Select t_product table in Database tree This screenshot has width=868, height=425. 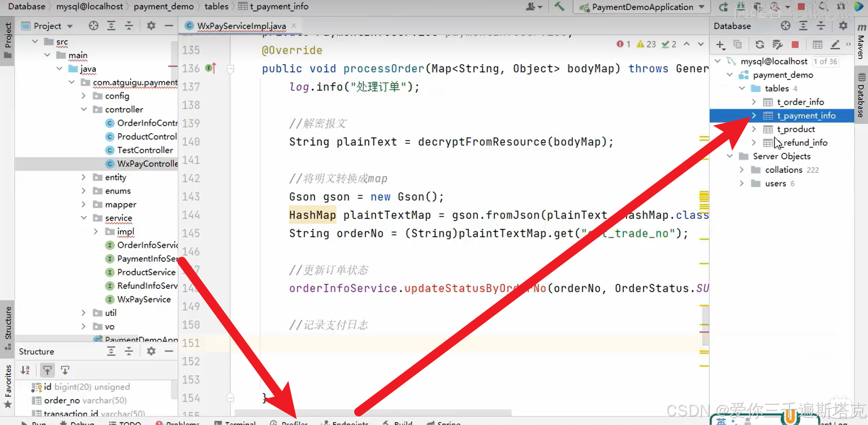796,129
